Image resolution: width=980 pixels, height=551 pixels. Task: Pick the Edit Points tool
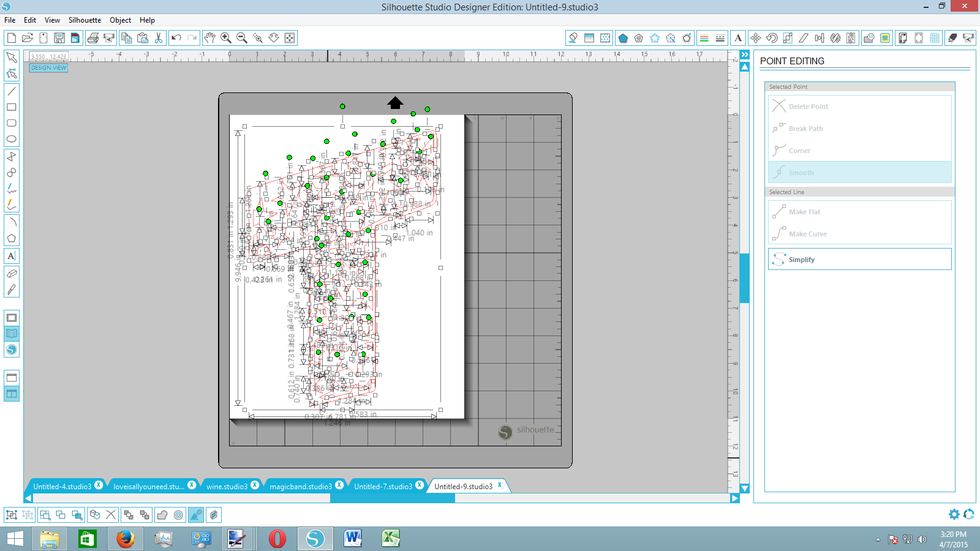pyautogui.click(x=11, y=73)
